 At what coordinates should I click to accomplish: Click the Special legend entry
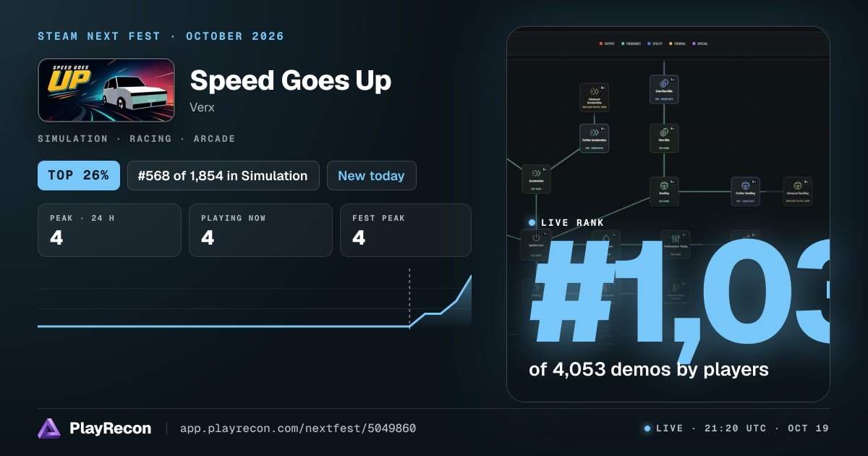pyautogui.click(x=700, y=43)
